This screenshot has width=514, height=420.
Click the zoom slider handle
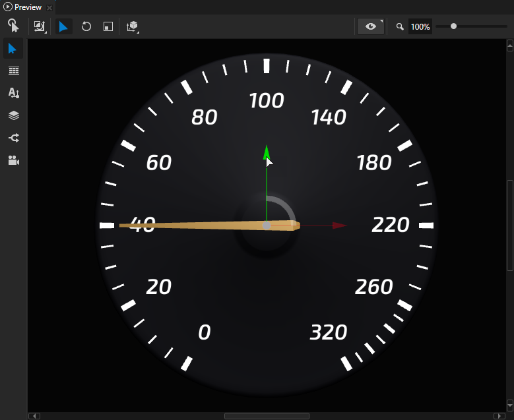point(453,26)
